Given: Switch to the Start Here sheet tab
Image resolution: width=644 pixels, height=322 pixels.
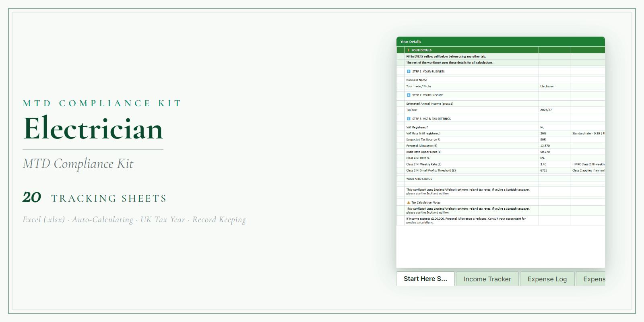Looking at the screenshot, I should pyautogui.click(x=425, y=279).
